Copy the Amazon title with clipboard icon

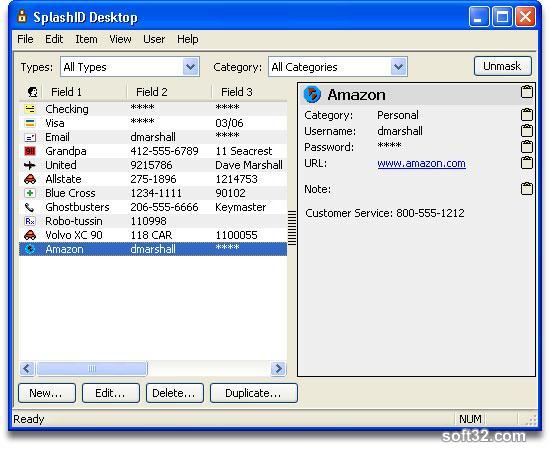point(526,92)
